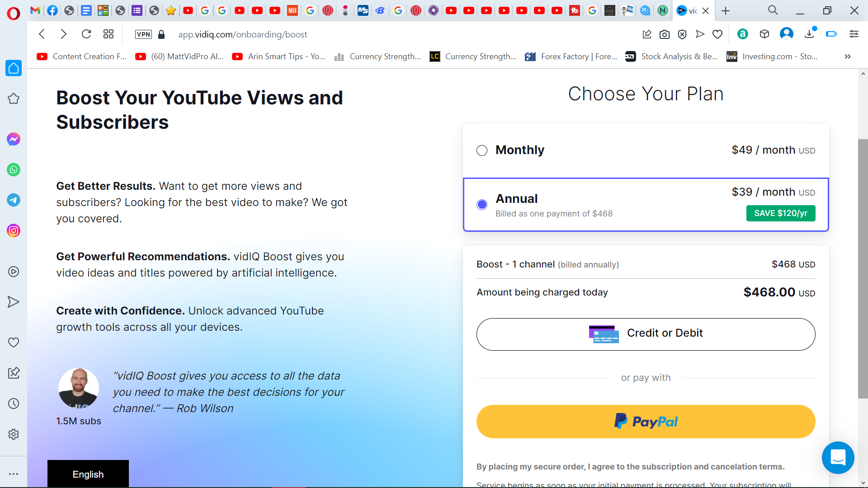The height and width of the screenshot is (488, 868).
Task: Click the $49 / month price text
Action: pyautogui.click(x=773, y=150)
